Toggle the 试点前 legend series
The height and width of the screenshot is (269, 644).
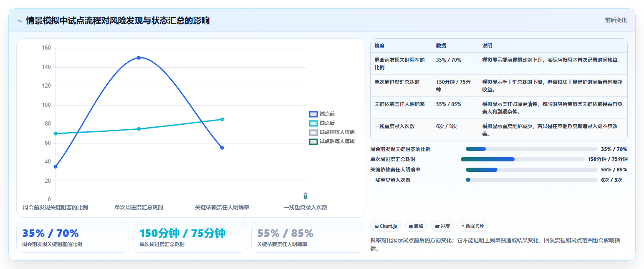(x=322, y=114)
